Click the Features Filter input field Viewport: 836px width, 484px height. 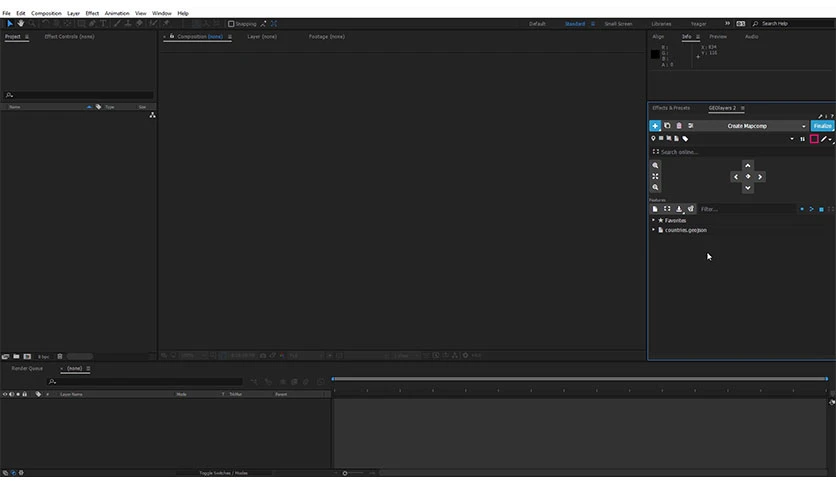click(746, 209)
